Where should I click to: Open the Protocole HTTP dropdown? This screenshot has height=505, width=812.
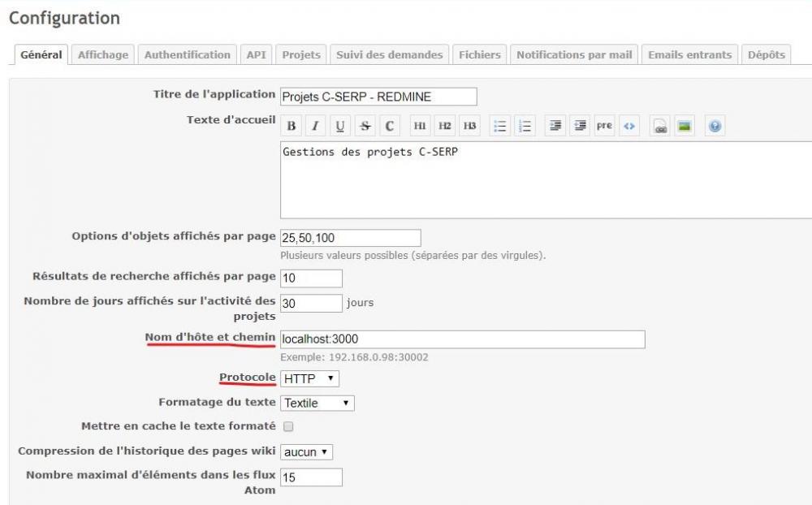(309, 378)
